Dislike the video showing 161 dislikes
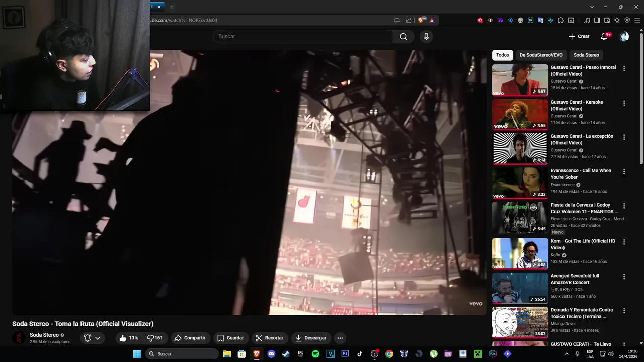 (x=155, y=338)
